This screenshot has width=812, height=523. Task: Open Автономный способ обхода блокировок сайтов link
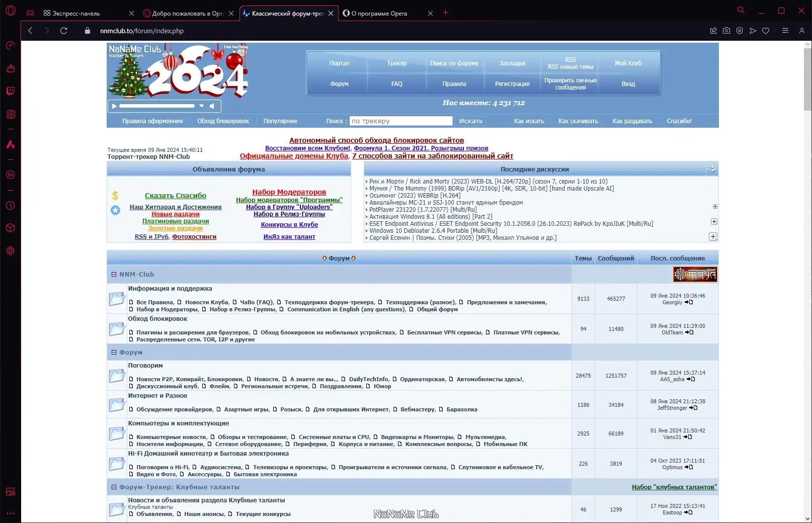[x=377, y=140]
